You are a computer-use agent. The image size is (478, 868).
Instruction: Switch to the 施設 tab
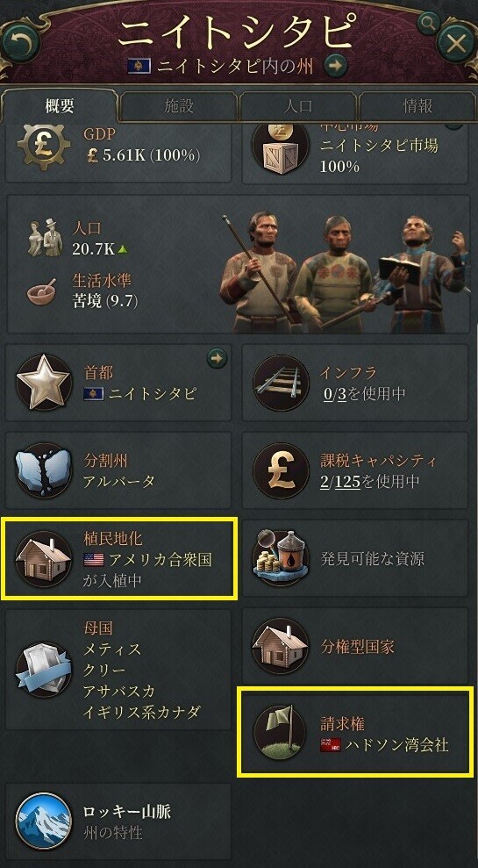click(179, 107)
